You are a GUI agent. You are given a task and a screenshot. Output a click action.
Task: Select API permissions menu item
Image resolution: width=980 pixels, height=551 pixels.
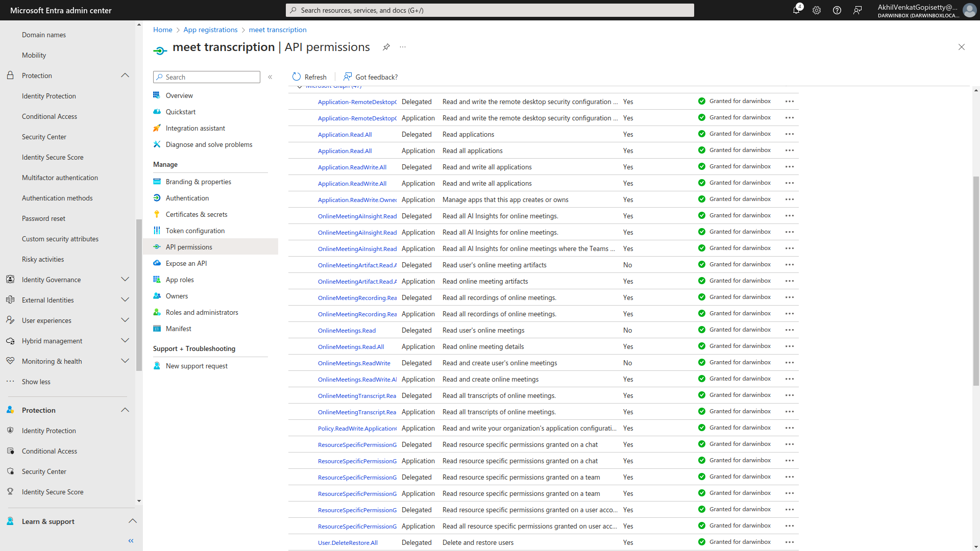coord(210,247)
